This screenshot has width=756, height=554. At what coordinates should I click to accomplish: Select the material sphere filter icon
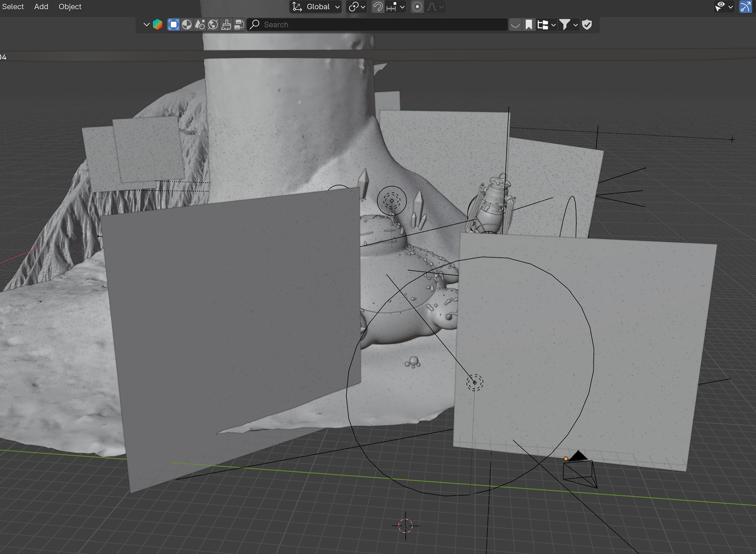tap(187, 24)
